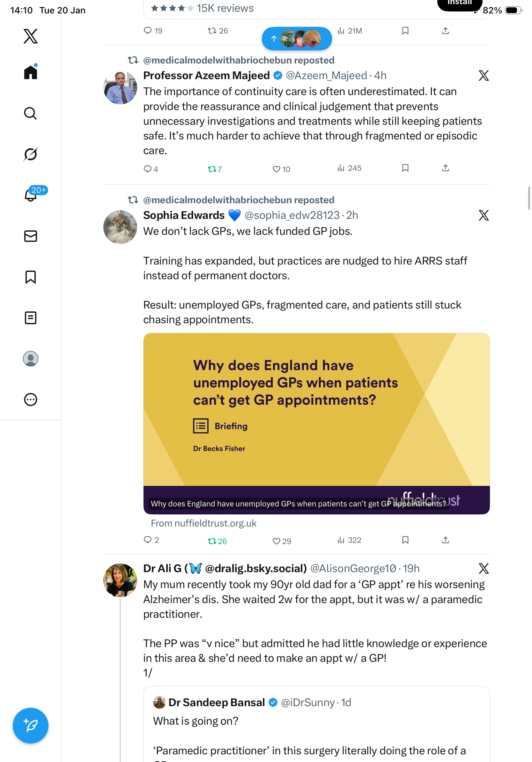The image size is (532, 762).
Task: Open Bookmarks in the sidebar
Action: pyautogui.click(x=31, y=277)
